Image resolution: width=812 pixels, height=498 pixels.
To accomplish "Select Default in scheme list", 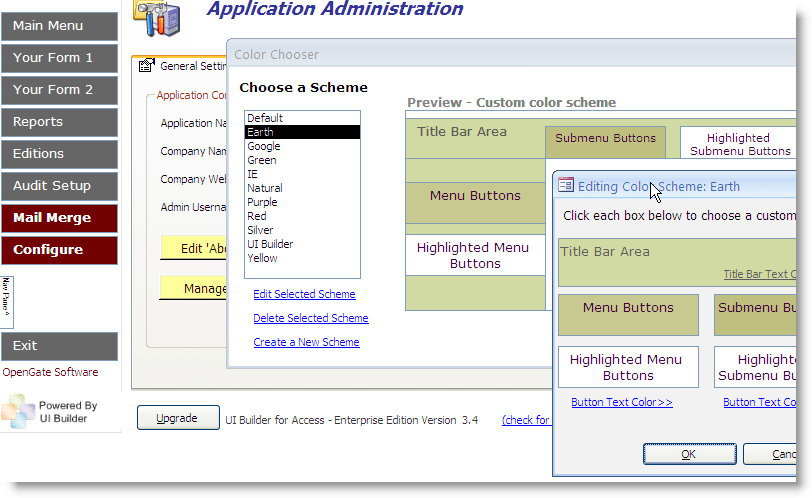I will 302,118.
